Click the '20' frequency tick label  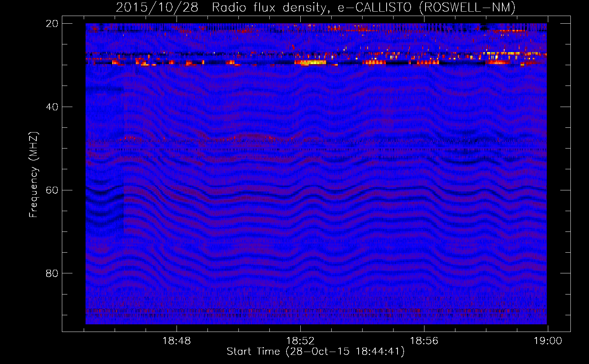click(52, 24)
